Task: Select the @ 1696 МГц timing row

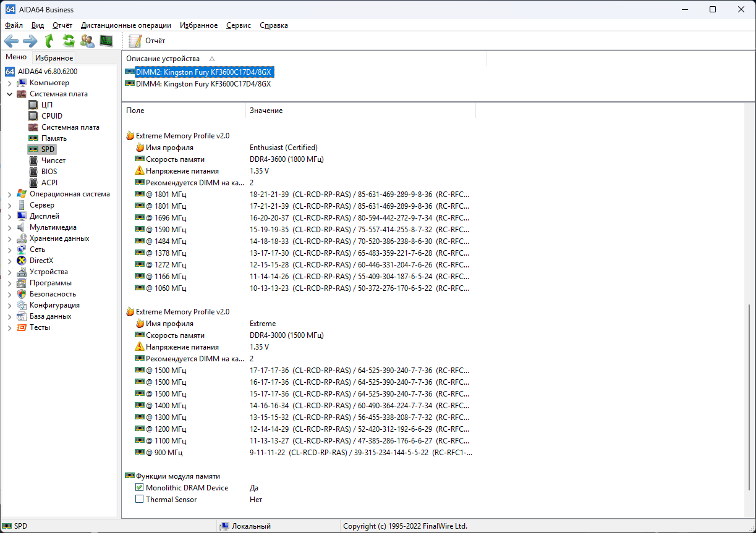Action: tap(299, 218)
